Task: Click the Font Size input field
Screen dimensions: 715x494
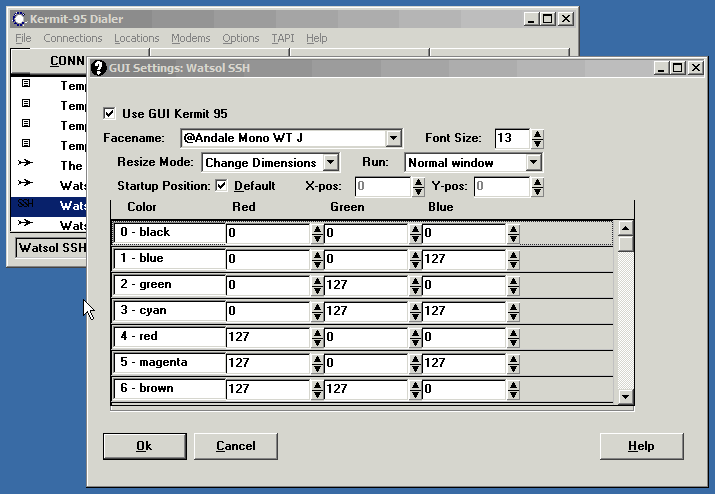Action: (512, 138)
